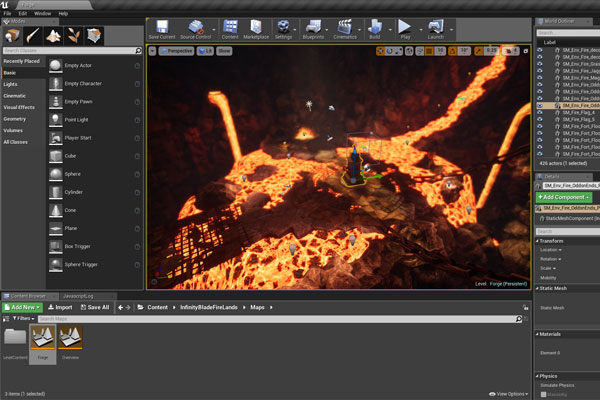Screen dimensions: 600x400
Task: Select the Lights category
Action: pyautogui.click(x=10, y=84)
